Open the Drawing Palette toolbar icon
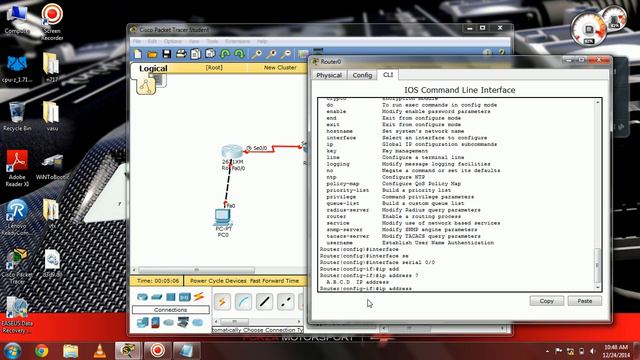This screenshot has height=360, width=640. coord(303,54)
